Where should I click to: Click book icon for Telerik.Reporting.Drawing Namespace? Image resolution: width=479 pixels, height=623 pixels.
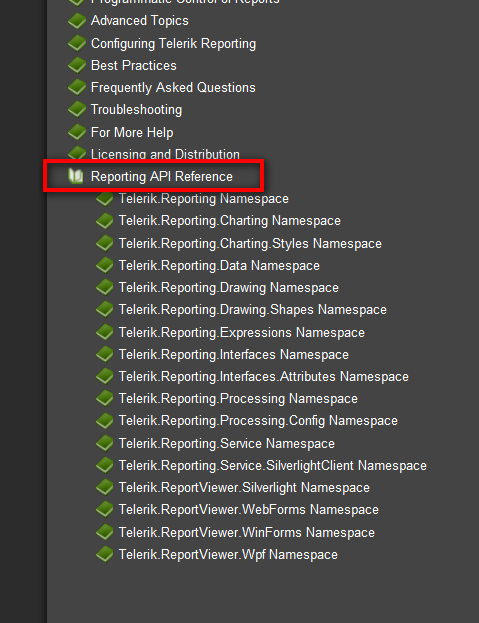click(105, 287)
